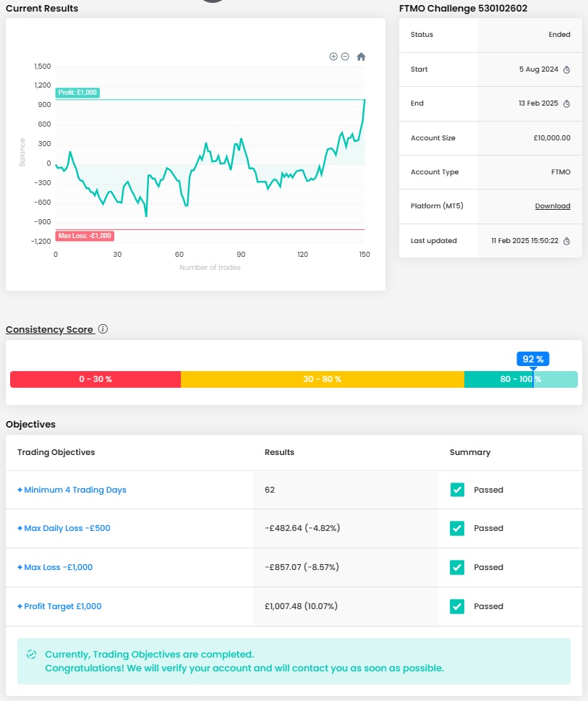Click Passed checkbox for Max Loss row
The image size is (588, 701).
coord(457,567)
